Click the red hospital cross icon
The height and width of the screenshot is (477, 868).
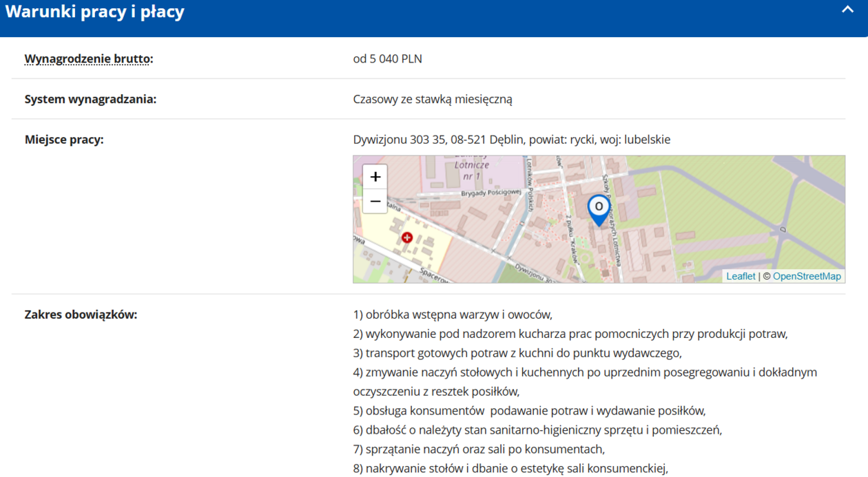click(x=407, y=237)
